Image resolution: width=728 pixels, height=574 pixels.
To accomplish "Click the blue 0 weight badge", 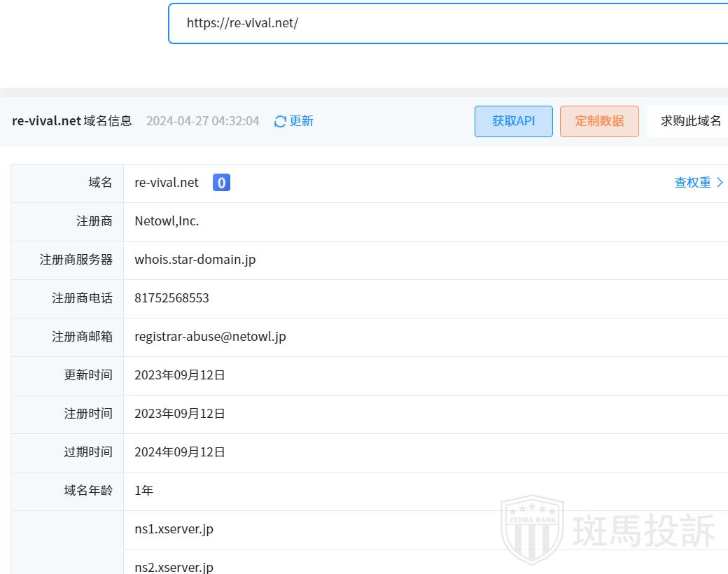I will pyautogui.click(x=221, y=183).
